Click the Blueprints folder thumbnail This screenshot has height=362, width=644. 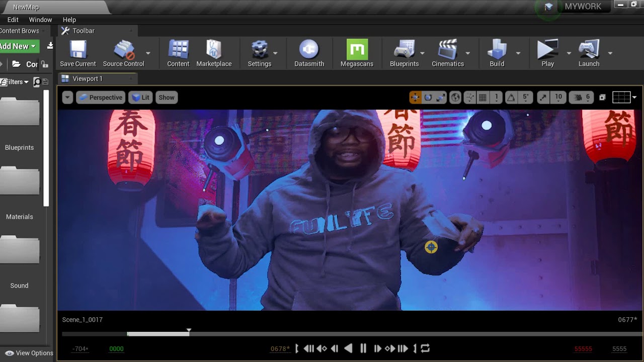(19, 111)
